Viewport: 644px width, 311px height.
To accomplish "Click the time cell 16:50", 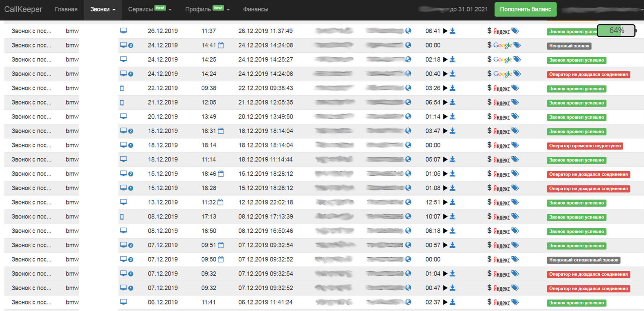I will coord(209,231).
